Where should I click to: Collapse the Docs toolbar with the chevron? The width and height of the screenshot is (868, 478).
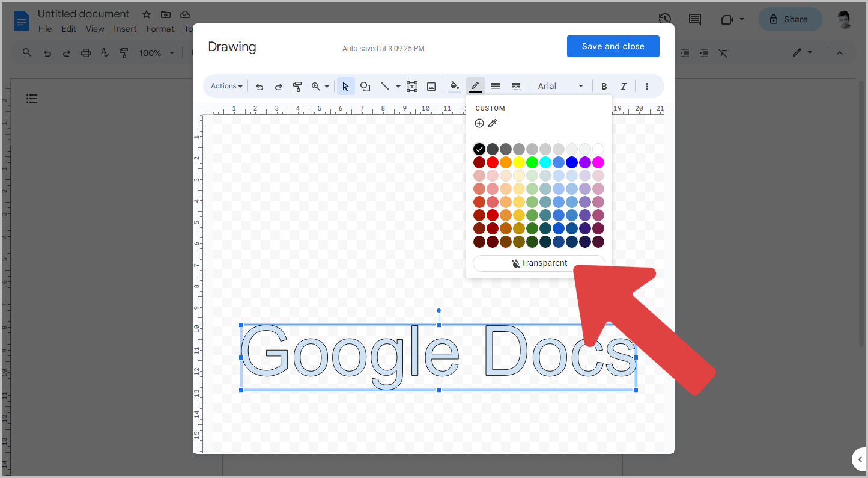pos(840,53)
